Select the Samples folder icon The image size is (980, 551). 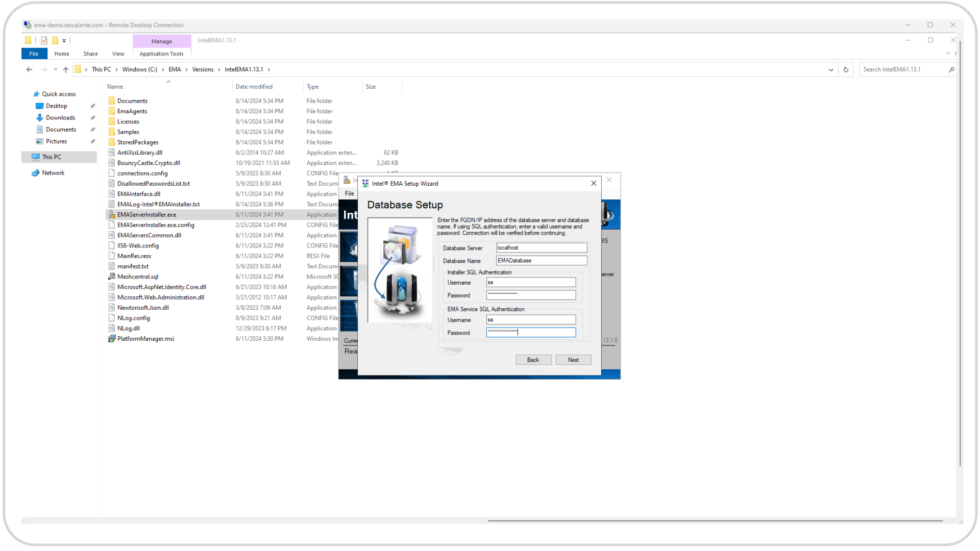(x=112, y=132)
